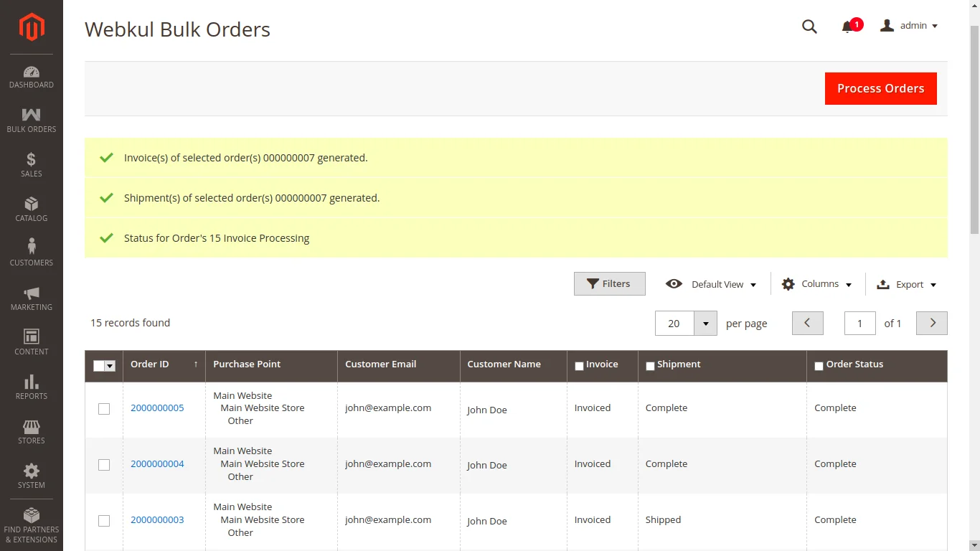Viewport: 980px width, 551px height.
Task: Open order 2000000004 details link
Action: 157,464
